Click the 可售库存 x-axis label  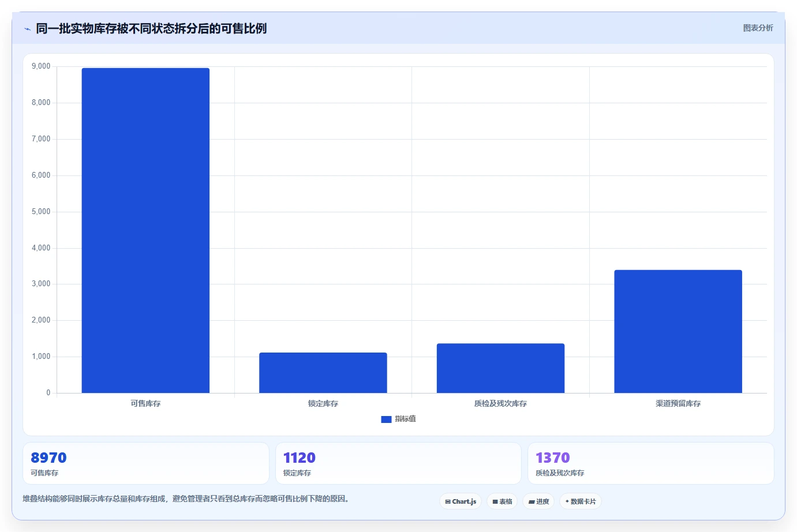145,404
